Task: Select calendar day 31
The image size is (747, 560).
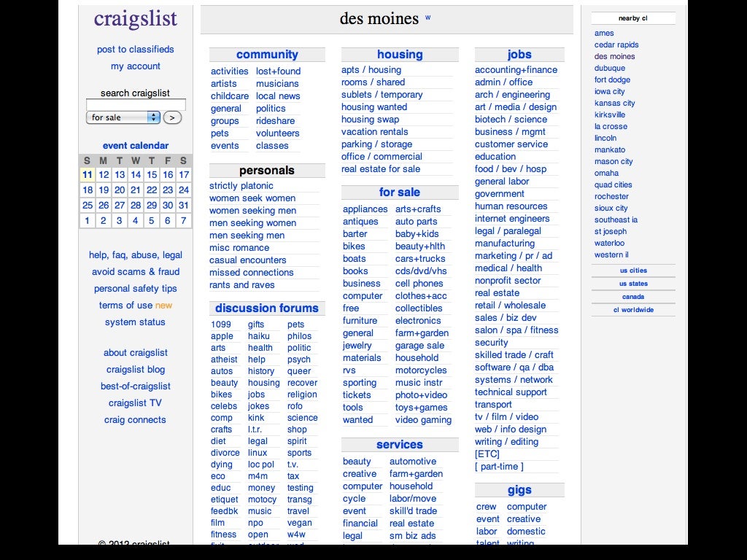Action: 184,205
